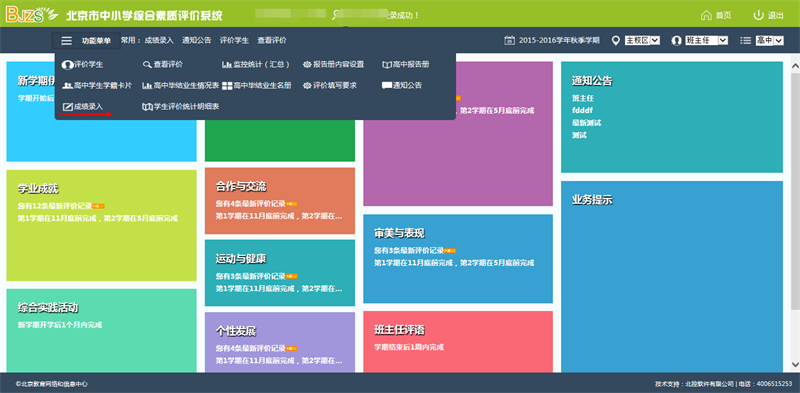This screenshot has height=393, width=800.
Task: Open the hamburger function menu icon
Action: pos(67,40)
